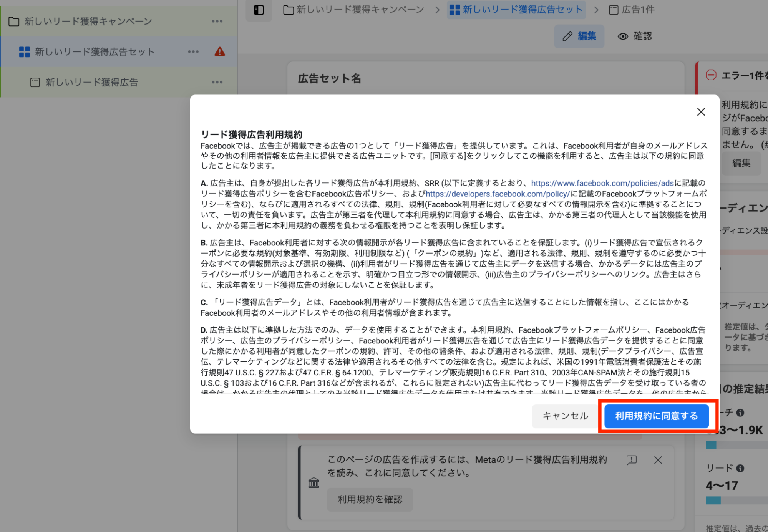Close the terms dialog with the X

[x=701, y=112]
